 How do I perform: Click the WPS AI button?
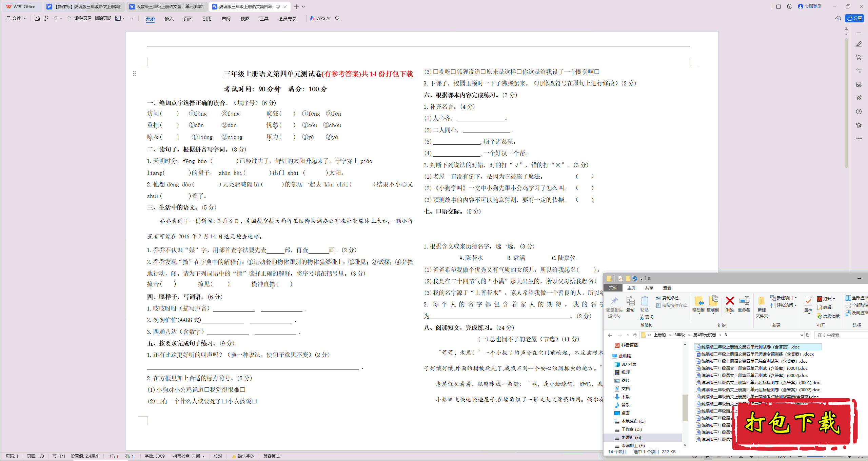pos(320,18)
